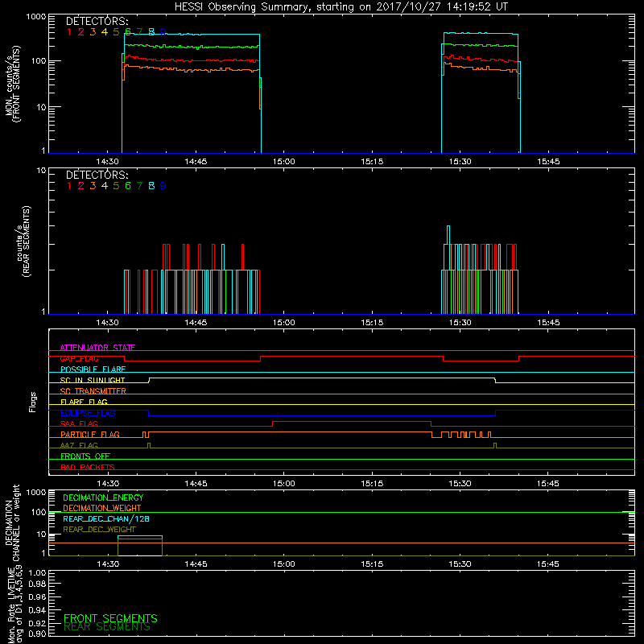Click the BAD_PACKETS flag label
644x644 pixels.
88,467
